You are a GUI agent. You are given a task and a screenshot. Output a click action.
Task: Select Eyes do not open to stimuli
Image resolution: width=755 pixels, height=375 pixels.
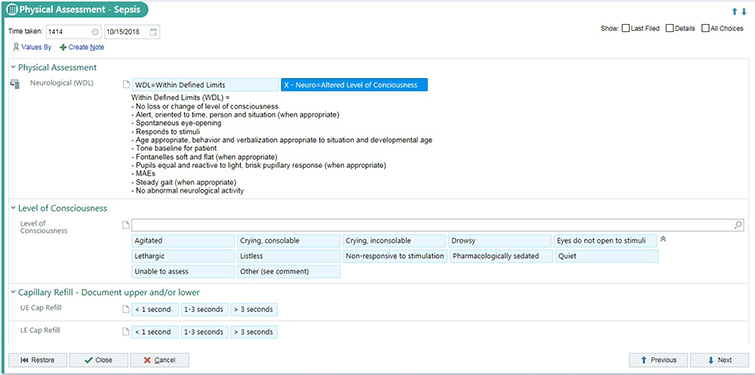click(x=606, y=241)
